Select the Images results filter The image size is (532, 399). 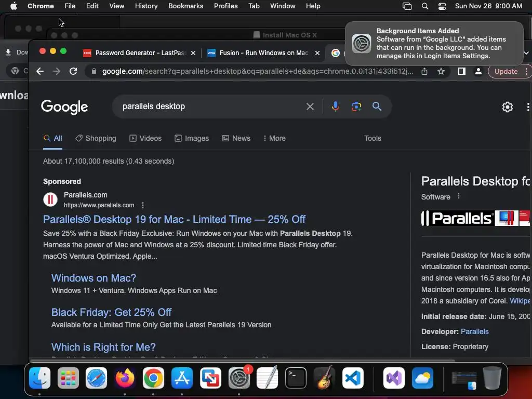click(192, 138)
